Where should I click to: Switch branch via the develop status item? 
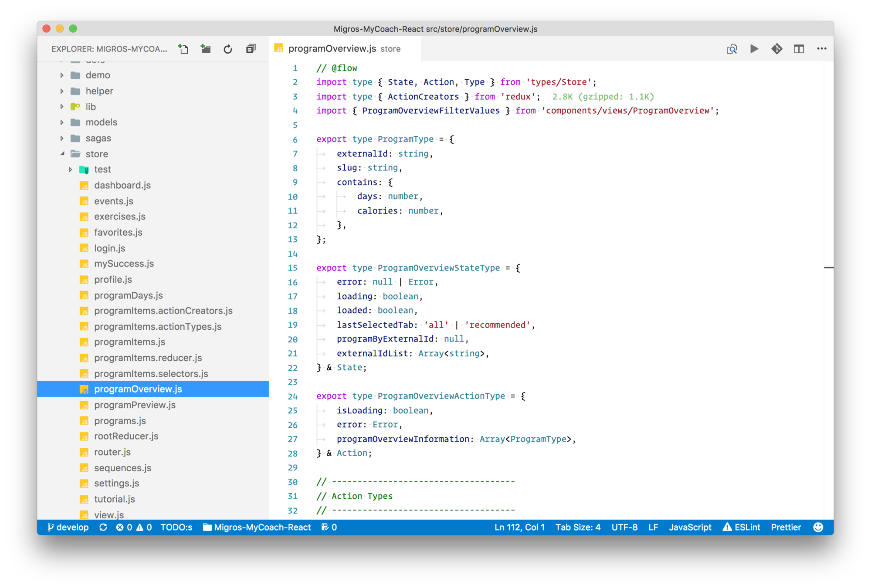click(68, 527)
